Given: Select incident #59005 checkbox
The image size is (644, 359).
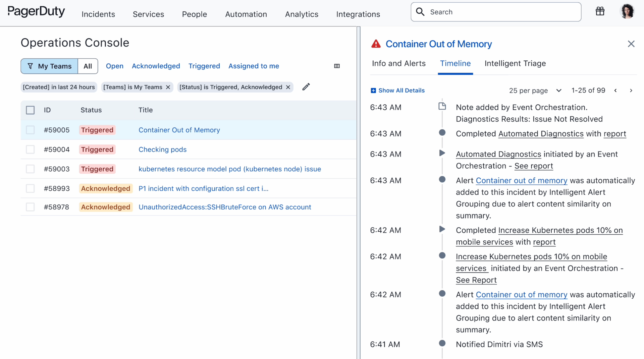Looking at the screenshot, I should [30, 130].
